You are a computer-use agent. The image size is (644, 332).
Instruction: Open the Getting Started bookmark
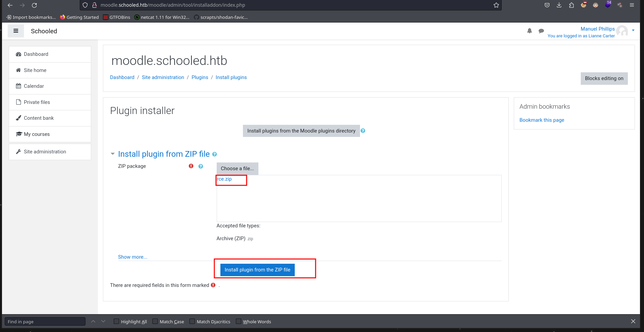[x=79, y=17]
